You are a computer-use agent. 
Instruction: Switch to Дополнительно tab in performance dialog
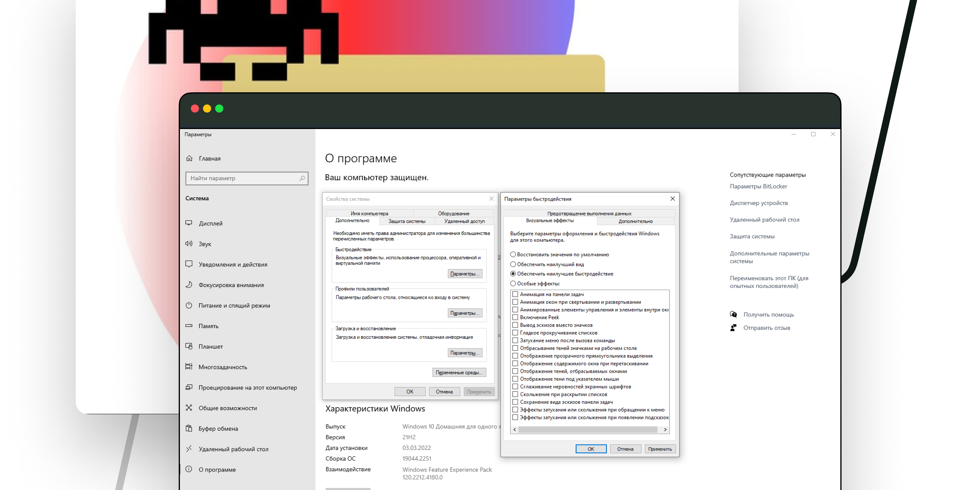[x=635, y=221]
